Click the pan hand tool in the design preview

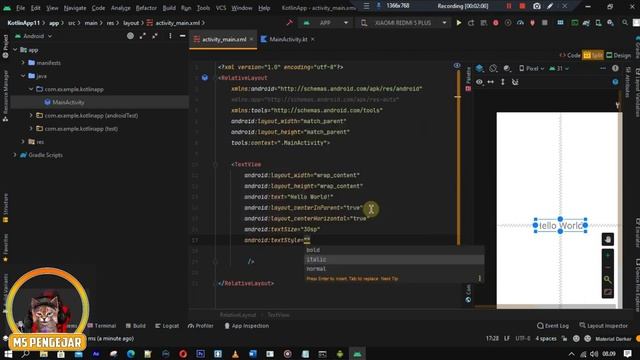coord(607,239)
